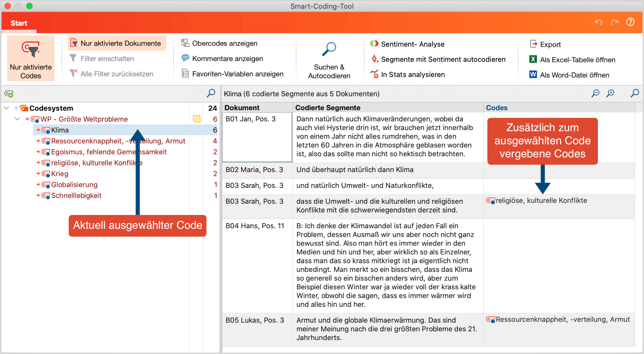644x354 pixels.
Task: Click the new code icon with green plus
Action: 9,94
